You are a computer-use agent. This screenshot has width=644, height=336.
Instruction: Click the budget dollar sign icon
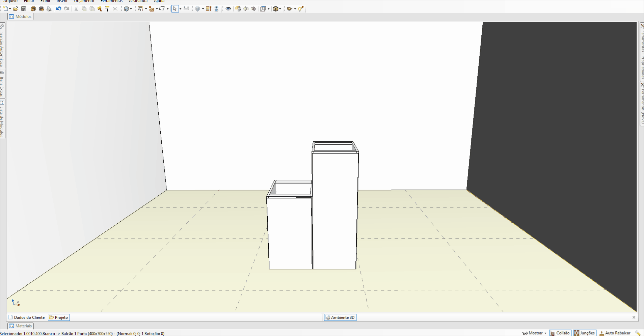(x=126, y=9)
